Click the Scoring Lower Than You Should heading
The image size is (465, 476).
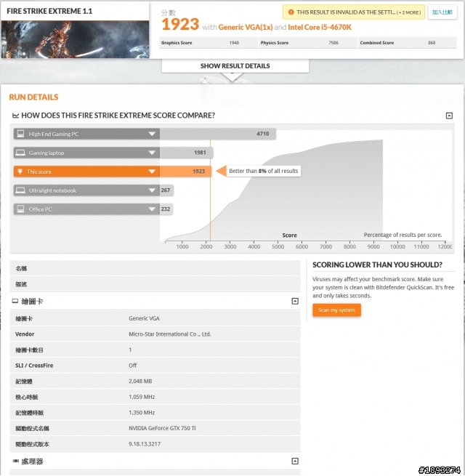pyautogui.click(x=377, y=265)
